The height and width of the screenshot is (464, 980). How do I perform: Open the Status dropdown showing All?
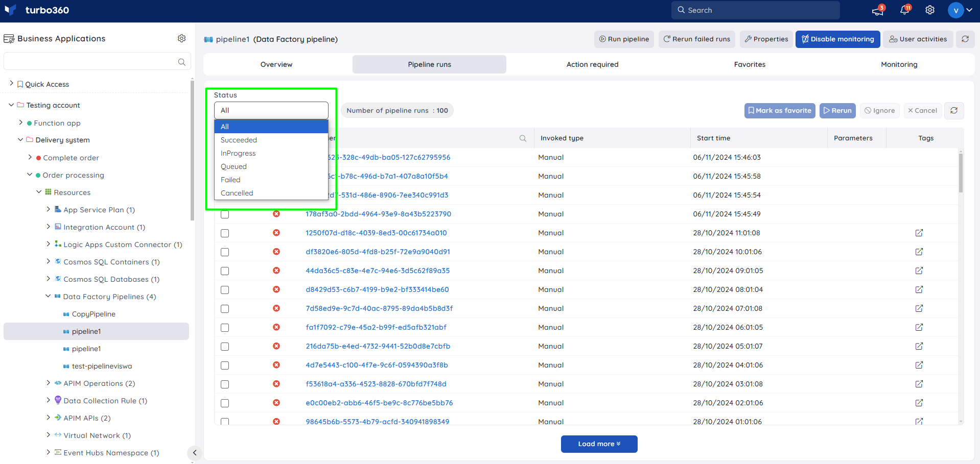click(x=271, y=110)
